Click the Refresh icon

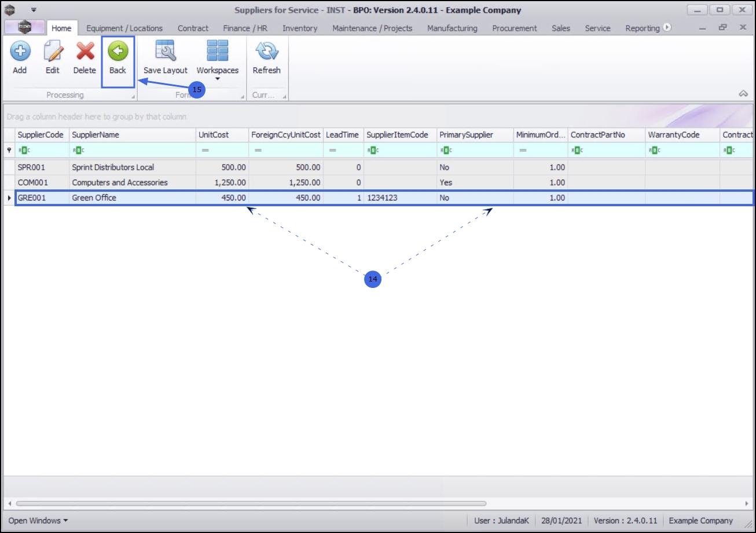pyautogui.click(x=267, y=52)
